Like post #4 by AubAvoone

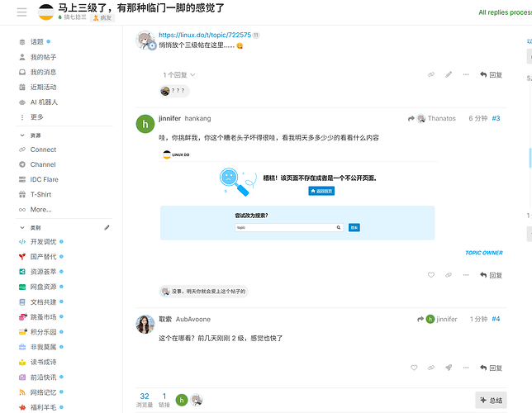[x=414, y=368]
